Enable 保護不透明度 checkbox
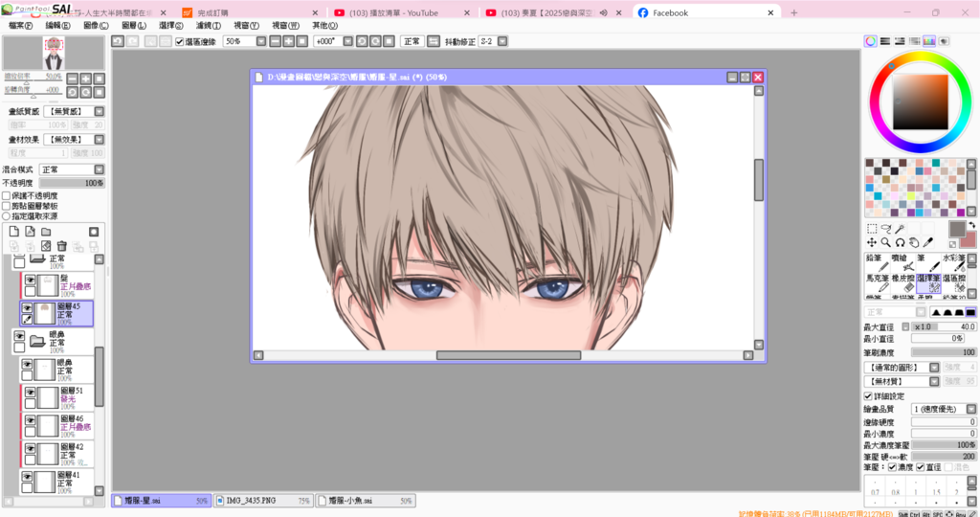The height and width of the screenshot is (517, 980). [7, 195]
